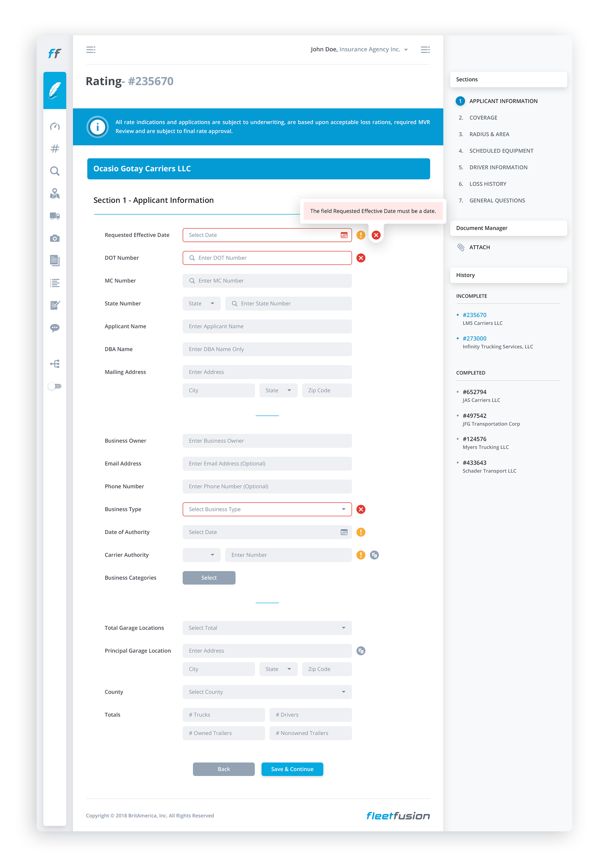Click the Enter Applicant Name field

[267, 326]
